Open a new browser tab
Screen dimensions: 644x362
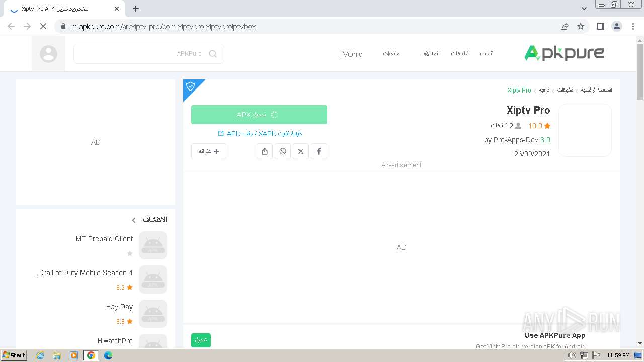click(x=136, y=9)
